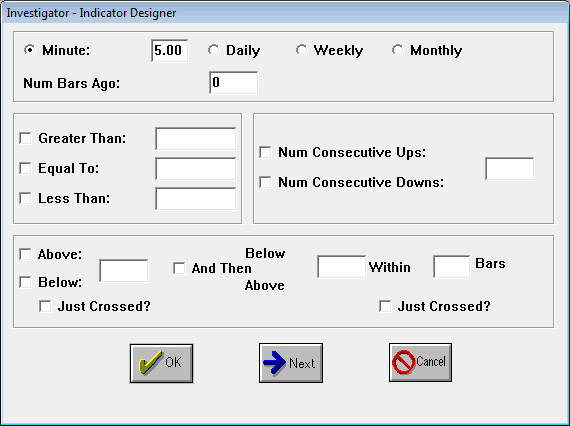
Task: Toggle the And Then checkbox
Action: 179,269
